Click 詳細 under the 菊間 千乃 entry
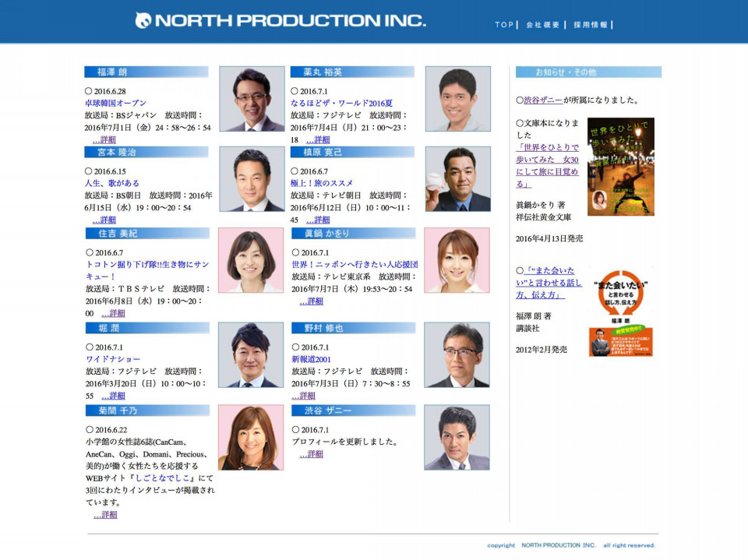 105,515
